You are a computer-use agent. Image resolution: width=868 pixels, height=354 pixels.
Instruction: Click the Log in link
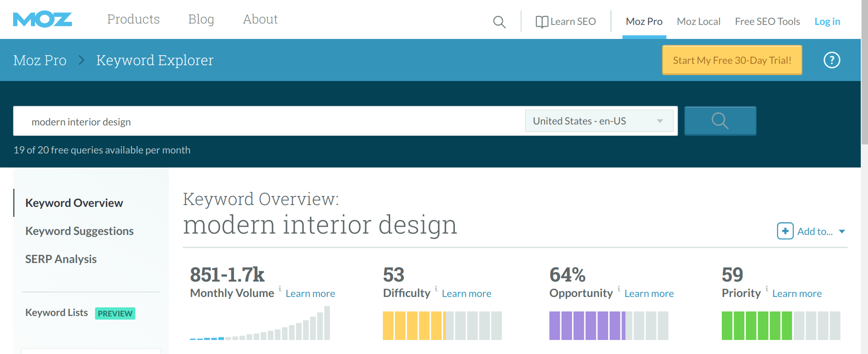[827, 22]
